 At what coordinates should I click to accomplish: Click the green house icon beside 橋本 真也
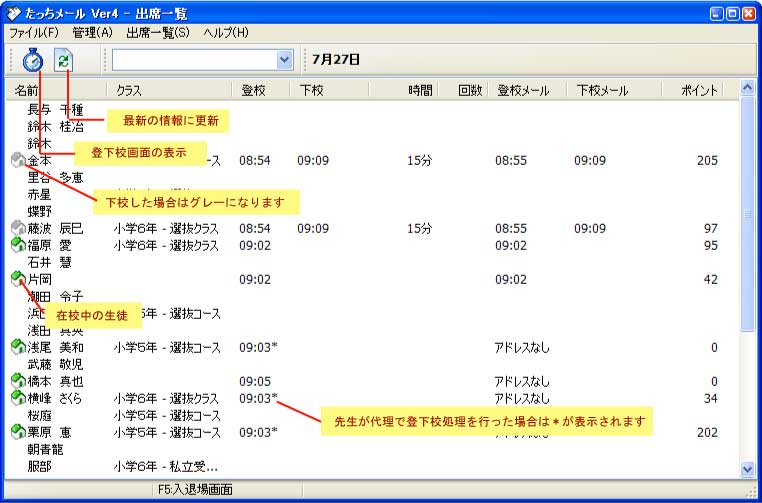pyautogui.click(x=18, y=381)
